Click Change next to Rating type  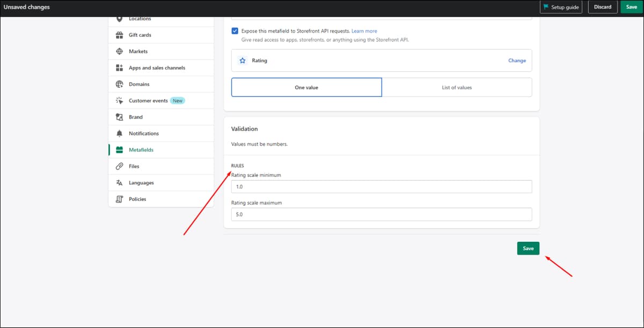pyautogui.click(x=517, y=61)
